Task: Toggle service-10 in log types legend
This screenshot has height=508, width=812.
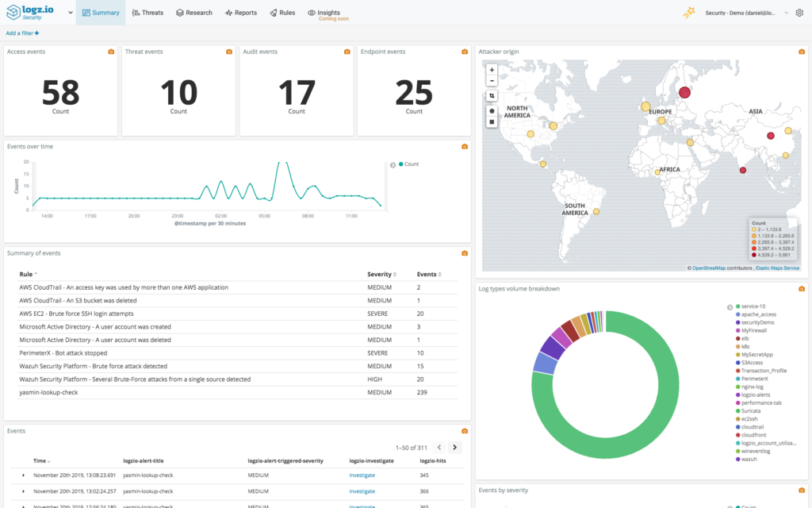Action: tap(750, 306)
